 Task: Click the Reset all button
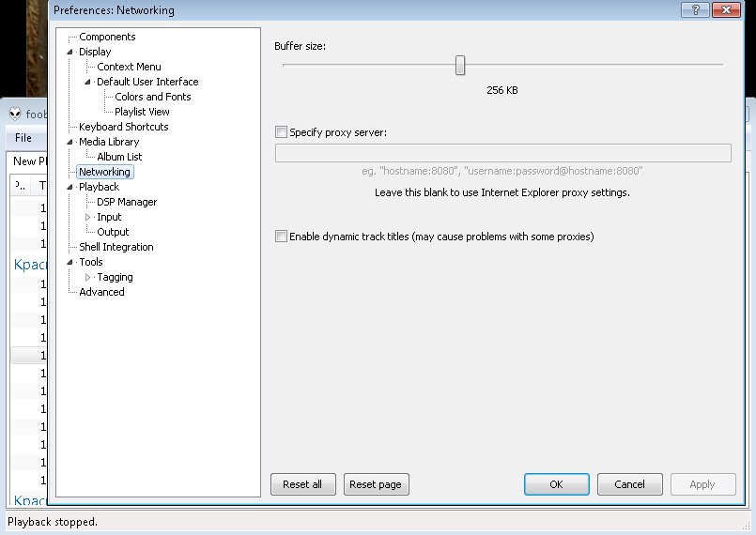coord(302,484)
